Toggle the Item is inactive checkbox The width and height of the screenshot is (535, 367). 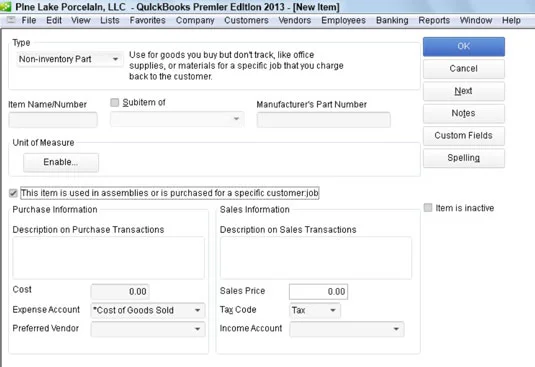(x=428, y=208)
